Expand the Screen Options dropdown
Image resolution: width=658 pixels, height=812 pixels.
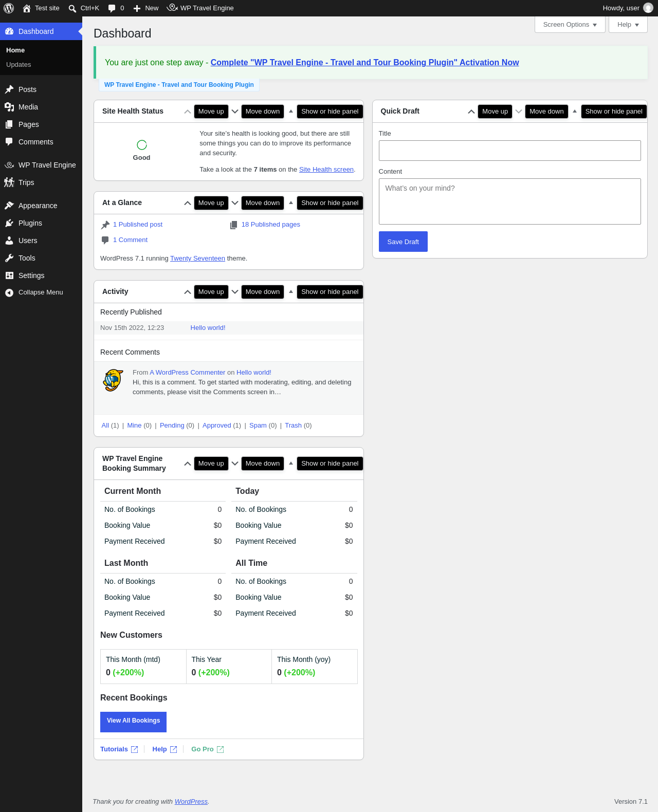(570, 25)
